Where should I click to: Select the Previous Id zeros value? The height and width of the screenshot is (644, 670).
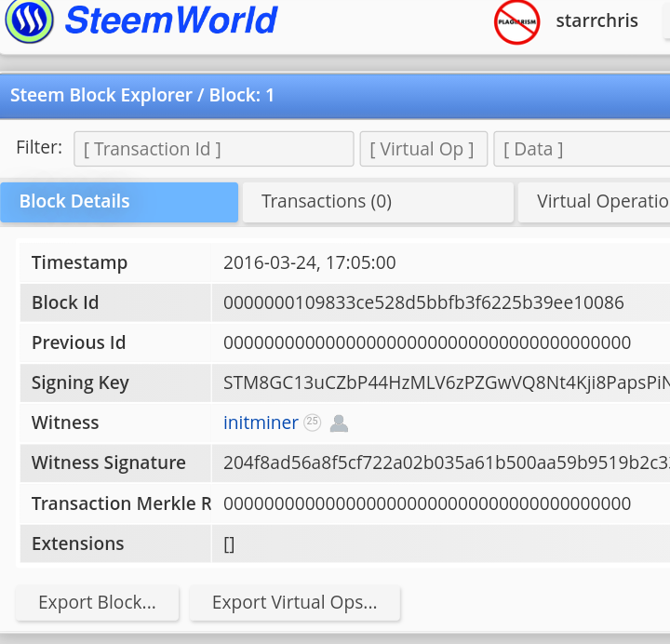(427, 342)
